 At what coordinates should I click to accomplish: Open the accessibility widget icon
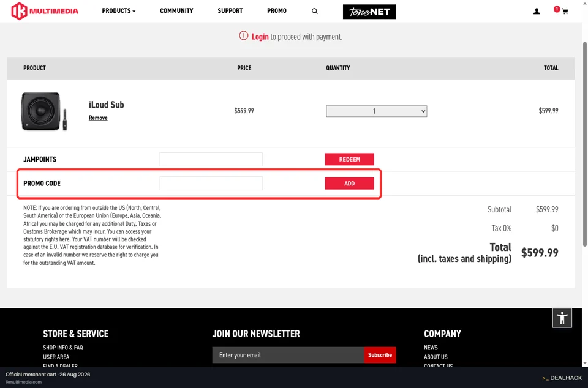(x=562, y=318)
